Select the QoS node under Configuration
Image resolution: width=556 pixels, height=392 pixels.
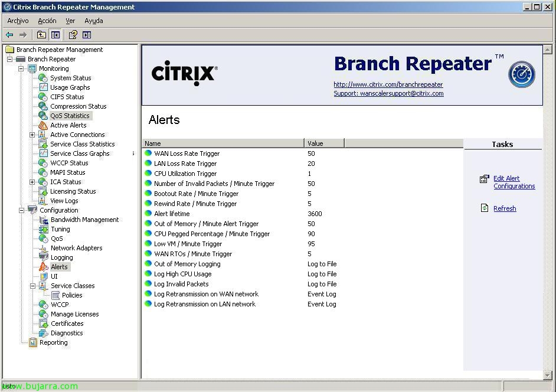57,239
